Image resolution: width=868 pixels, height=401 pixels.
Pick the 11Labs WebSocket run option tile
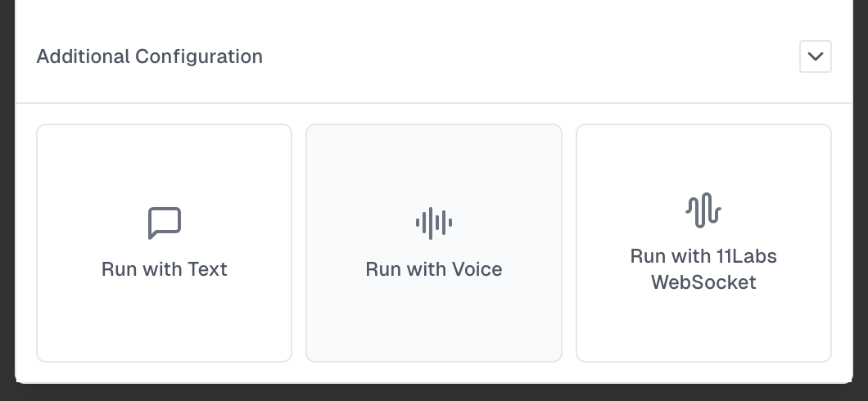[703, 319]
